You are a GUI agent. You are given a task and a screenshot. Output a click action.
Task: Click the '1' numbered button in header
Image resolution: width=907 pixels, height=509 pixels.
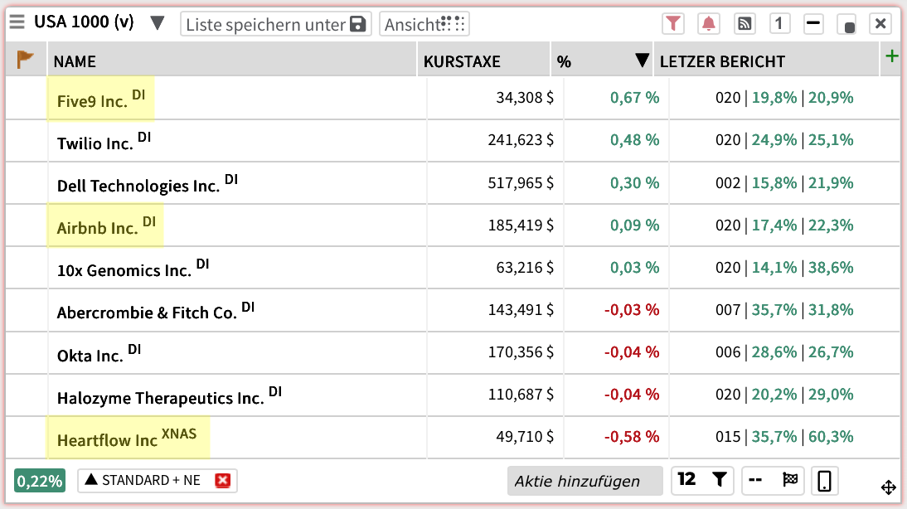pos(779,24)
